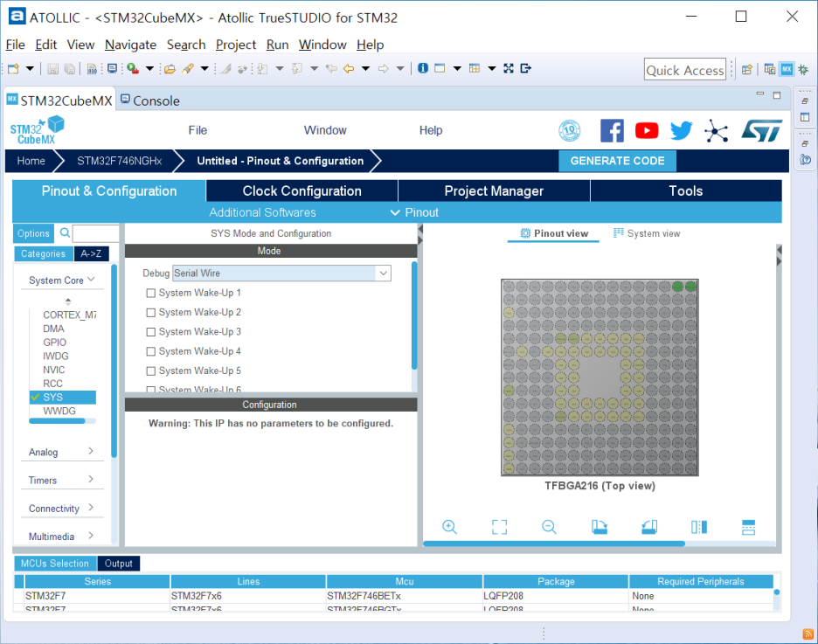The image size is (818, 644).
Task: Click the debug bug perspective icon
Action: point(803,69)
